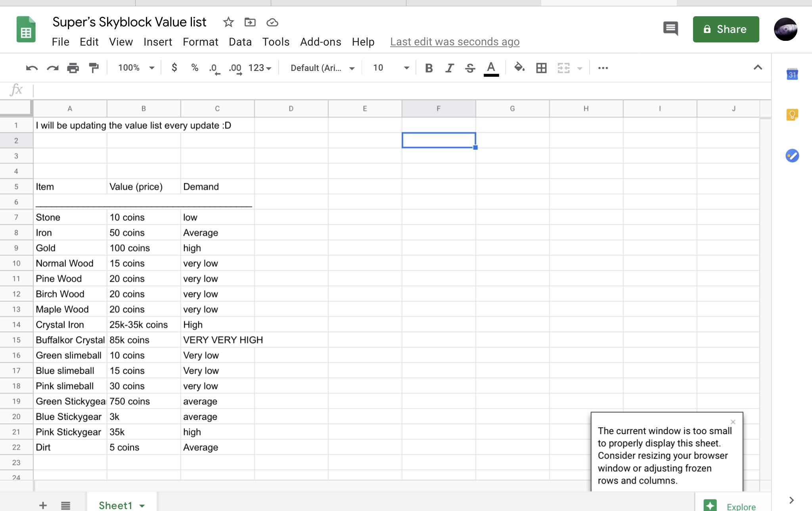Open text color picker underlined A
This screenshot has width=812, height=511.
point(491,68)
